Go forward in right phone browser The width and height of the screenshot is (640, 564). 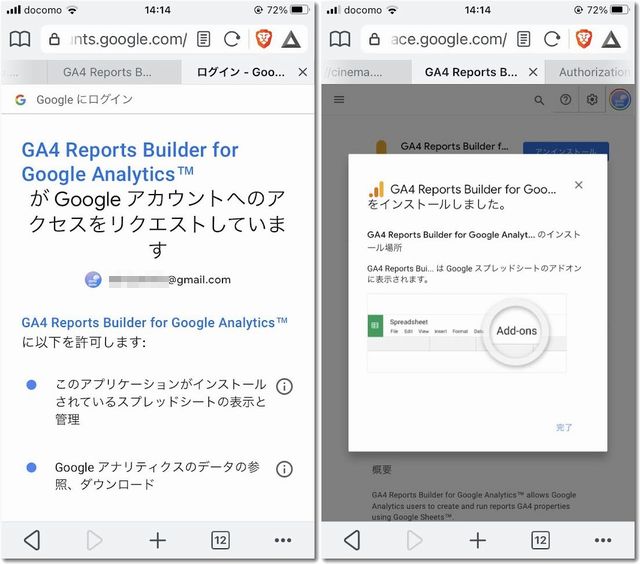(415, 540)
